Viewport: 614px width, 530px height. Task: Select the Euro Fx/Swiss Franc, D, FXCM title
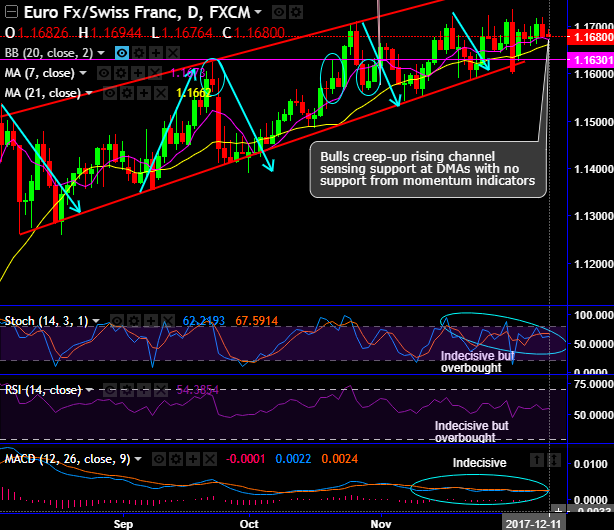pyautogui.click(x=137, y=13)
